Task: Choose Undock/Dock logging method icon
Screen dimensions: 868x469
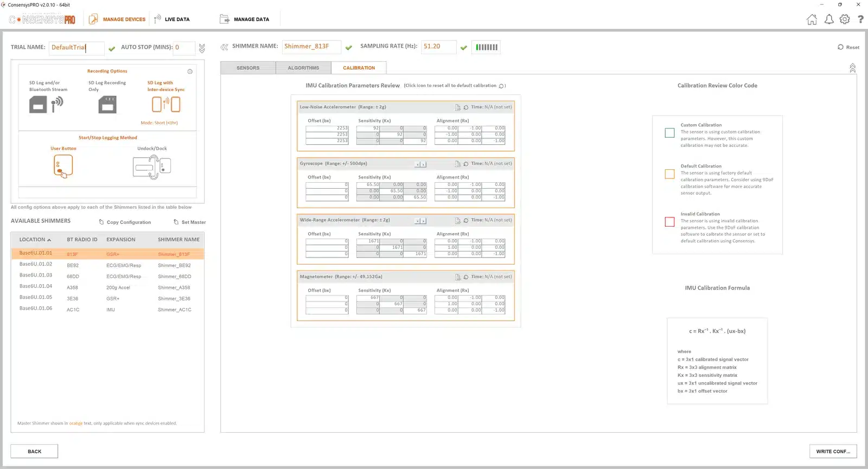Action: 152,167
